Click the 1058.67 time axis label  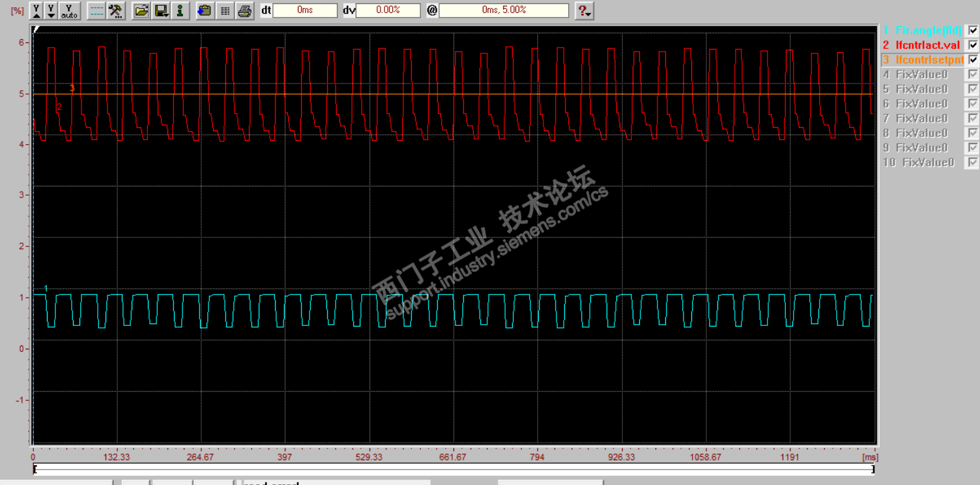(706, 458)
